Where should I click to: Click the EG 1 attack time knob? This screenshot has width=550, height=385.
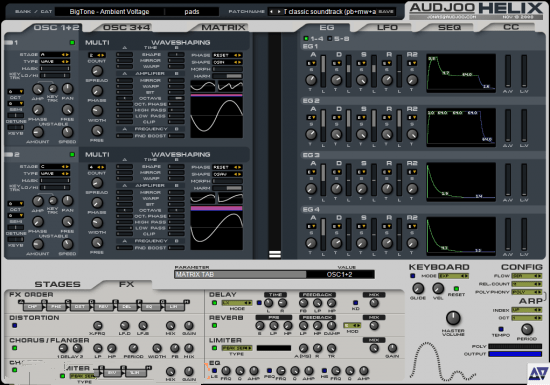pos(311,80)
